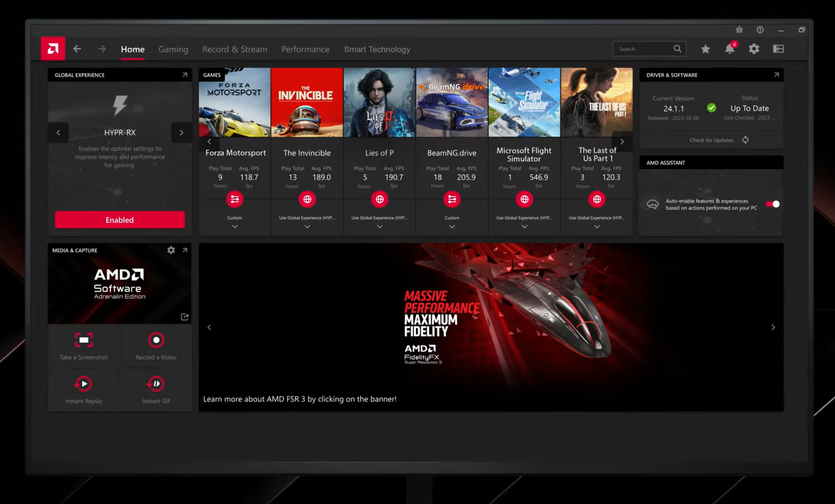Open notifications bell icon
835x504 pixels.
[x=730, y=49]
